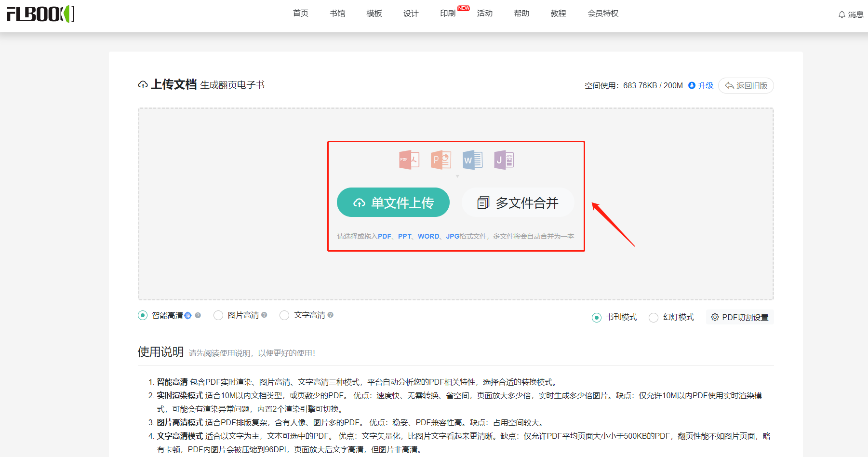Open the 教程 nav item
Viewport: 868px width, 457px height.
click(559, 13)
